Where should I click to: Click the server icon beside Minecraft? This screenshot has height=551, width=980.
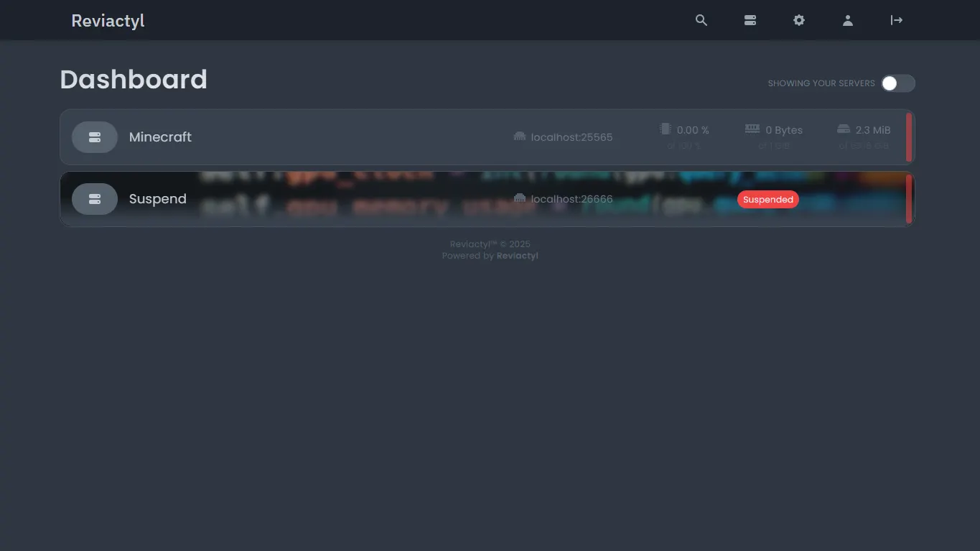[x=94, y=136]
